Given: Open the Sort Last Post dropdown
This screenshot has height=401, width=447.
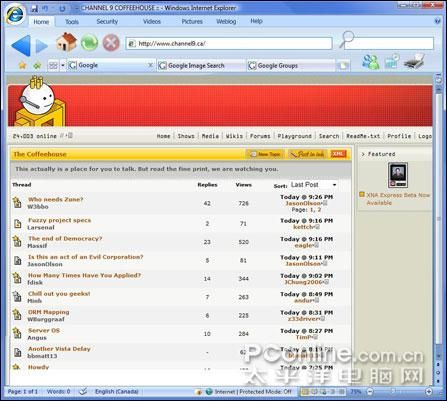Looking at the screenshot, I should click(x=313, y=185).
